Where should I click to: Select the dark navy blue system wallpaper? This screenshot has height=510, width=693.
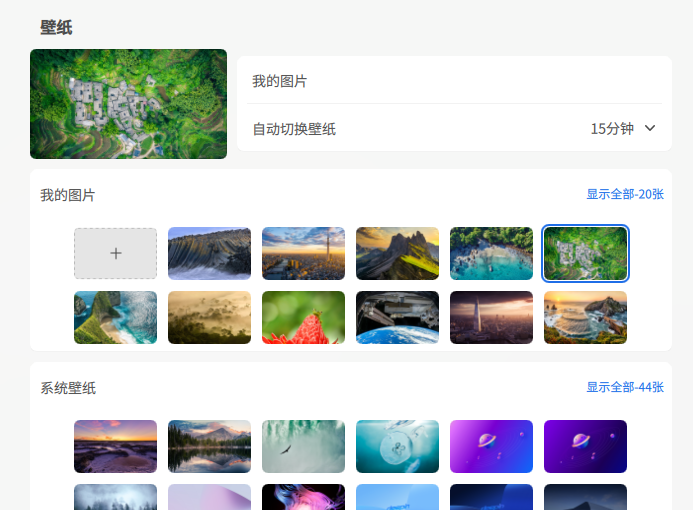point(491,497)
